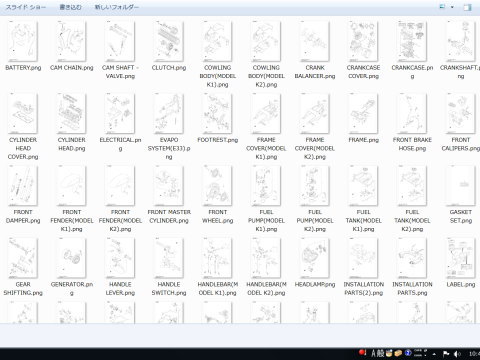
Task: Select the FRONT WHEEL.png thumbnail
Action: [x=218, y=186]
